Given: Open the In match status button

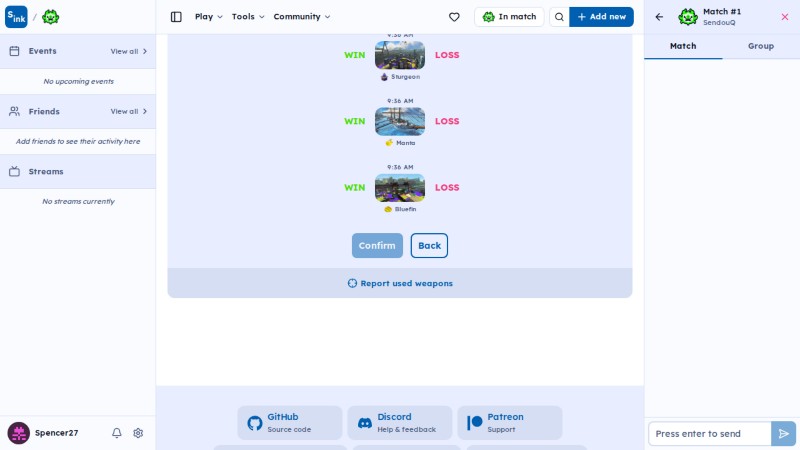Looking at the screenshot, I should coord(509,17).
